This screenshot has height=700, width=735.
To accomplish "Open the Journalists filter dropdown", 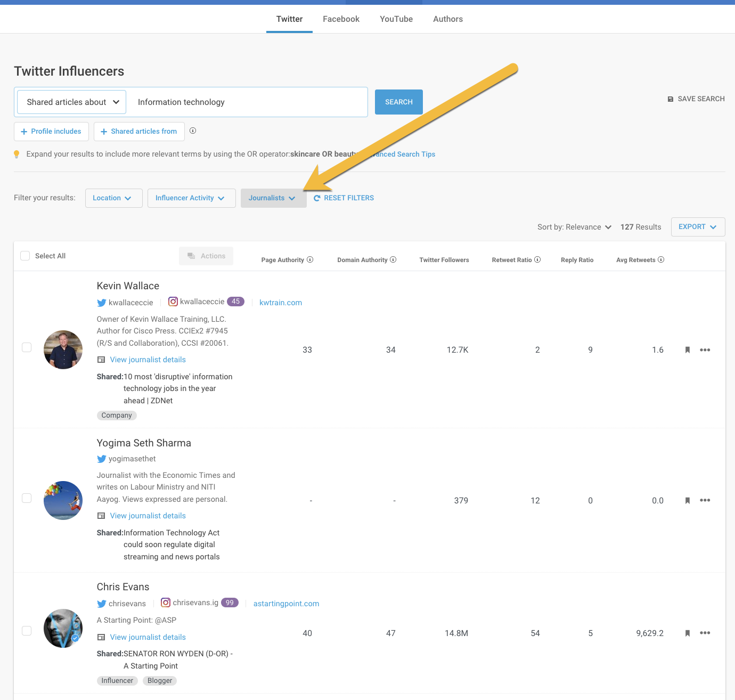I will coord(273,198).
